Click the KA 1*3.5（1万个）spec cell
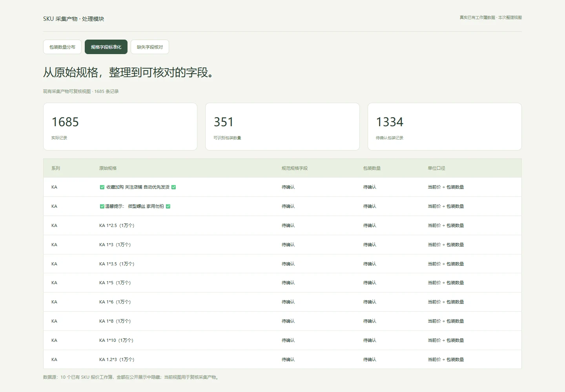Viewport: 565px width, 392px height. 117,264
